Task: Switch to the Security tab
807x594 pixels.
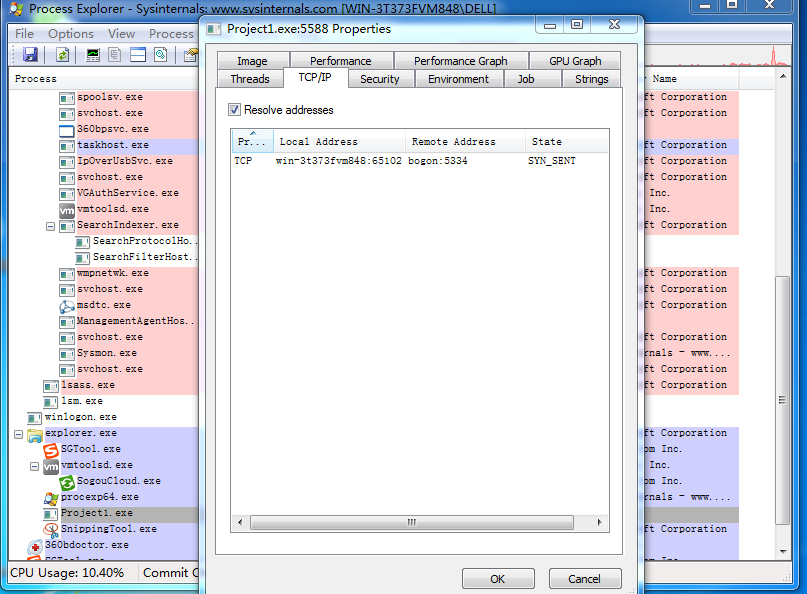Action: click(380, 79)
